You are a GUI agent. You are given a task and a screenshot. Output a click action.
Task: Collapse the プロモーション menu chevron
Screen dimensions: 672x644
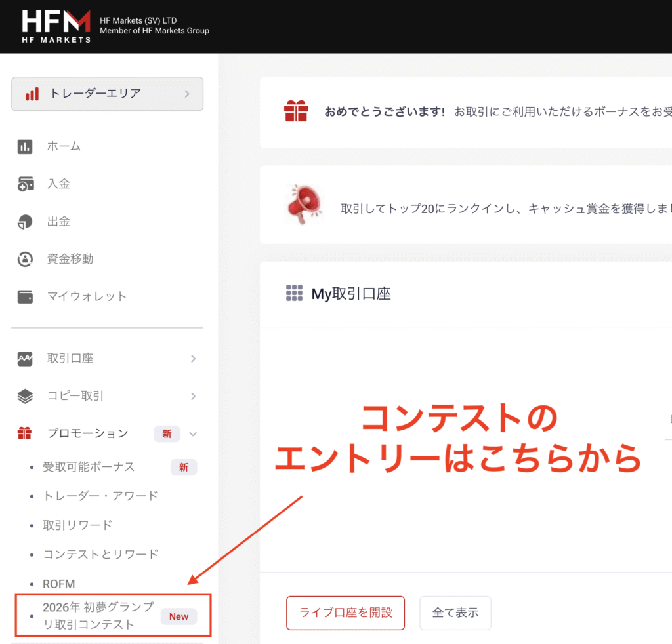193,433
